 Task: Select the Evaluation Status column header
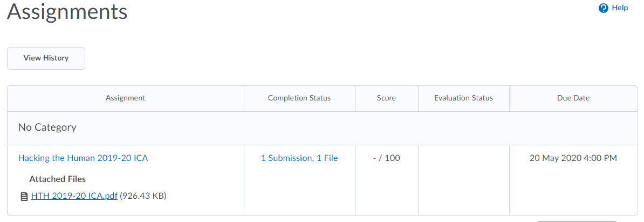[x=464, y=98]
